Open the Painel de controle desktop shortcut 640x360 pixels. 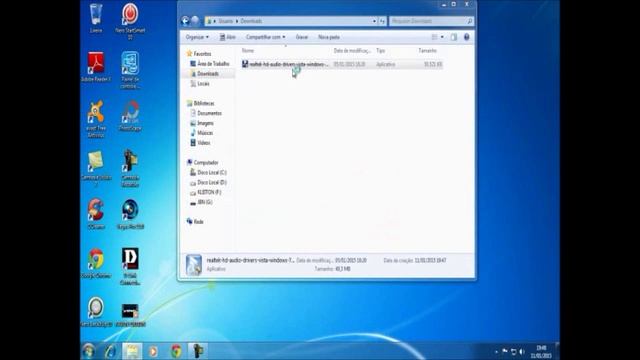130,70
